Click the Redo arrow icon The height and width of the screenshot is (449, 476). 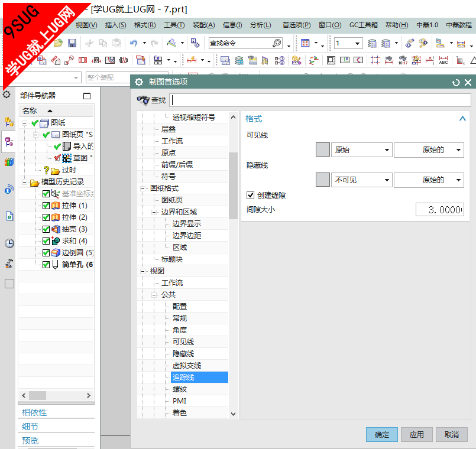pyautogui.click(x=154, y=43)
